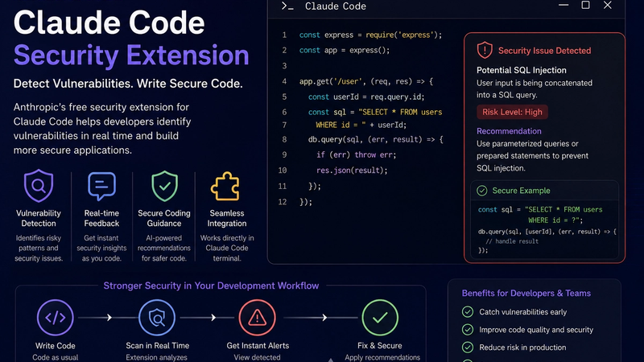Minimize the Claude Code window

563,5
